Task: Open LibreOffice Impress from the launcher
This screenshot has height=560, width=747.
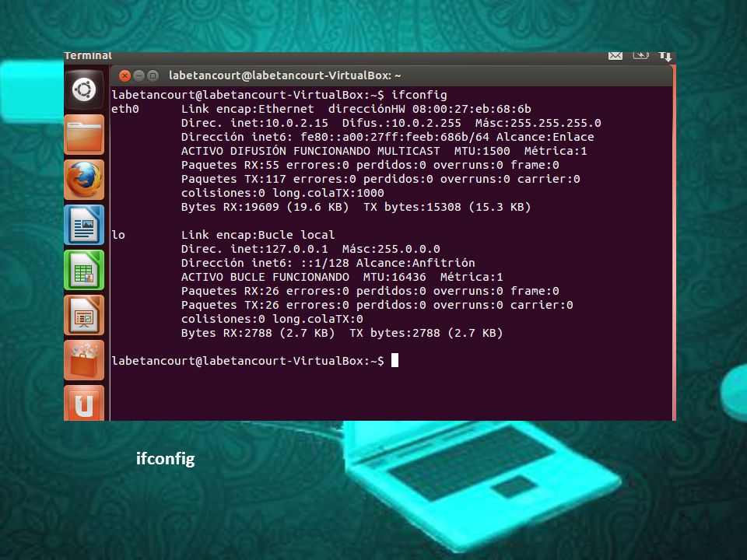Action: pos(84,315)
